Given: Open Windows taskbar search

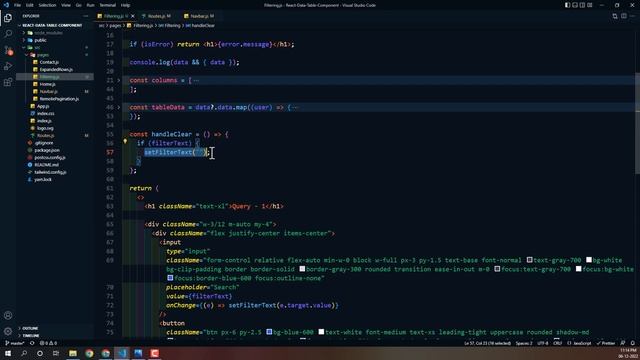Looking at the screenshot, I should click(x=24, y=353).
